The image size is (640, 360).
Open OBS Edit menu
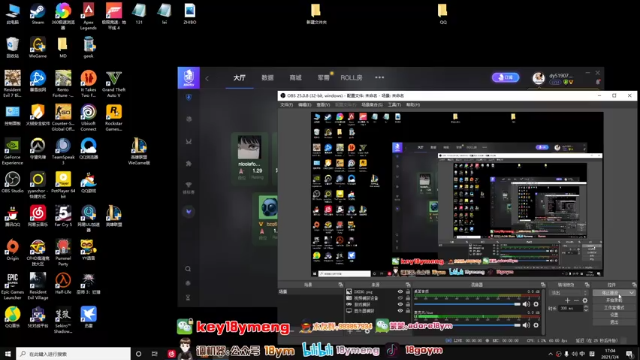coord(304,105)
